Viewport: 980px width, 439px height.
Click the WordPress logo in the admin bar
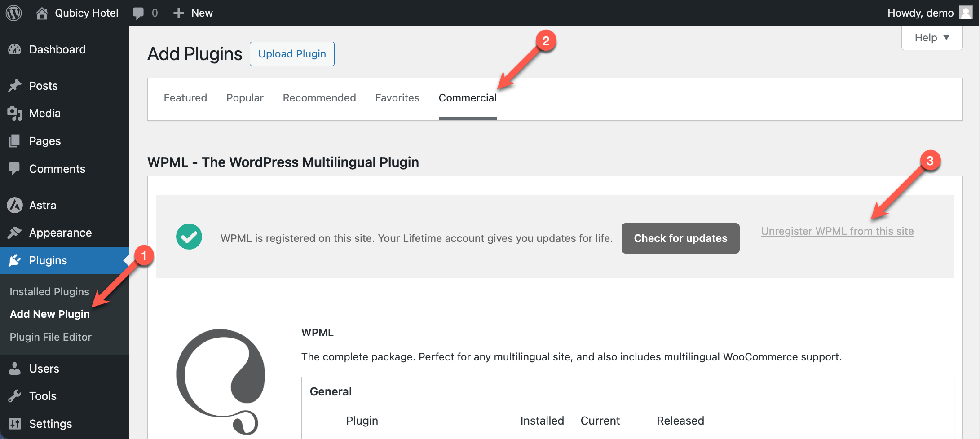pos(13,13)
